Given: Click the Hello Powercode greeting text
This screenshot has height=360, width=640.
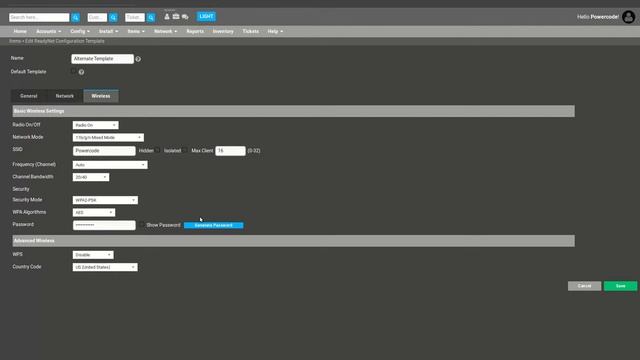Looking at the screenshot, I should point(598,17).
